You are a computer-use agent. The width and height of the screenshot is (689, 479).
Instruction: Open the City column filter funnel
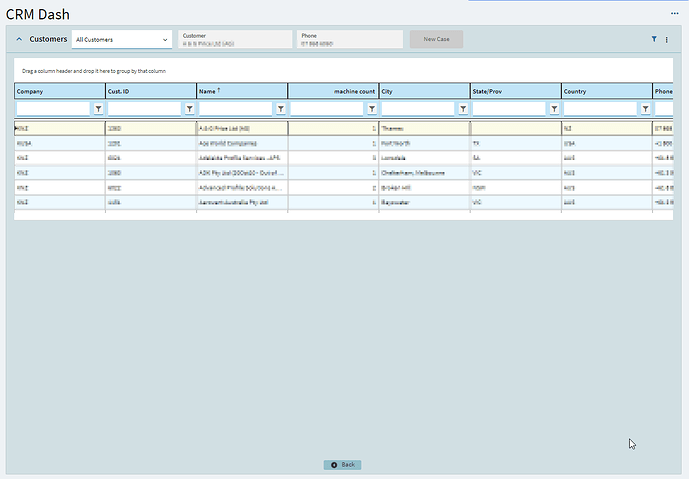click(x=463, y=109)
